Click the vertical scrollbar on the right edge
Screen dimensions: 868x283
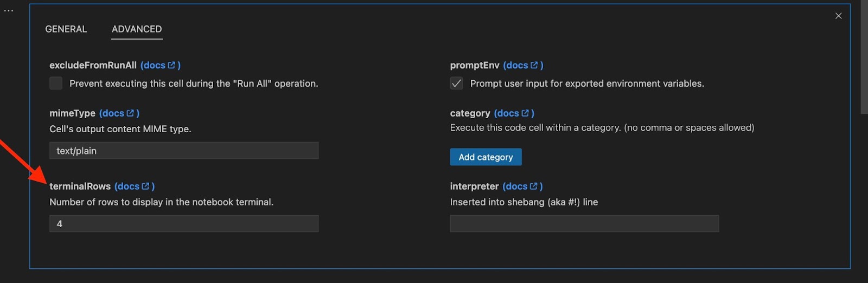point(864,57)
